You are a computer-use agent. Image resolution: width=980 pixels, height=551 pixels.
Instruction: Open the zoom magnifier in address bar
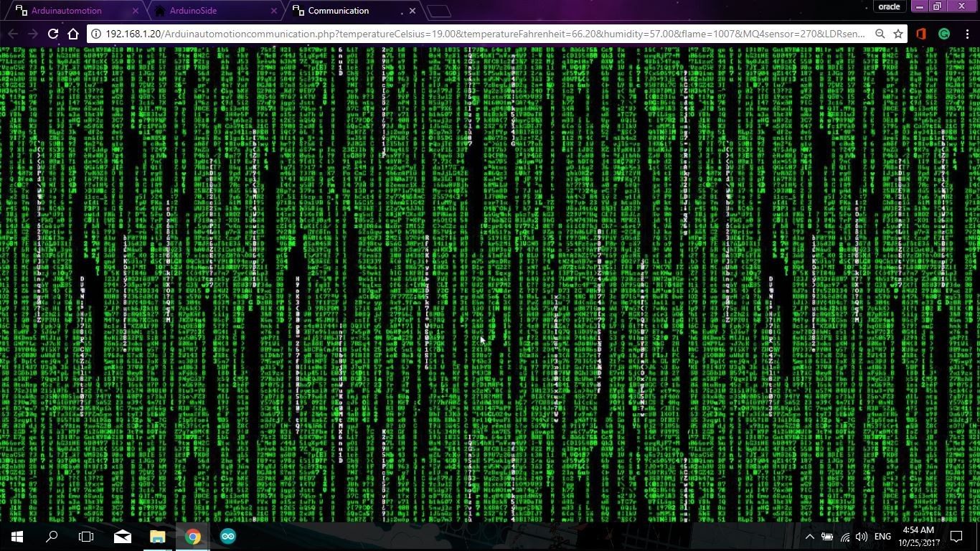(x=880, y=34)
